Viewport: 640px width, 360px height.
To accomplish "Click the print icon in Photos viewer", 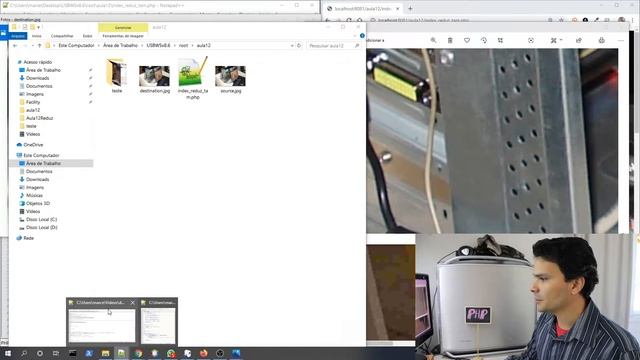I will (602, 40).
